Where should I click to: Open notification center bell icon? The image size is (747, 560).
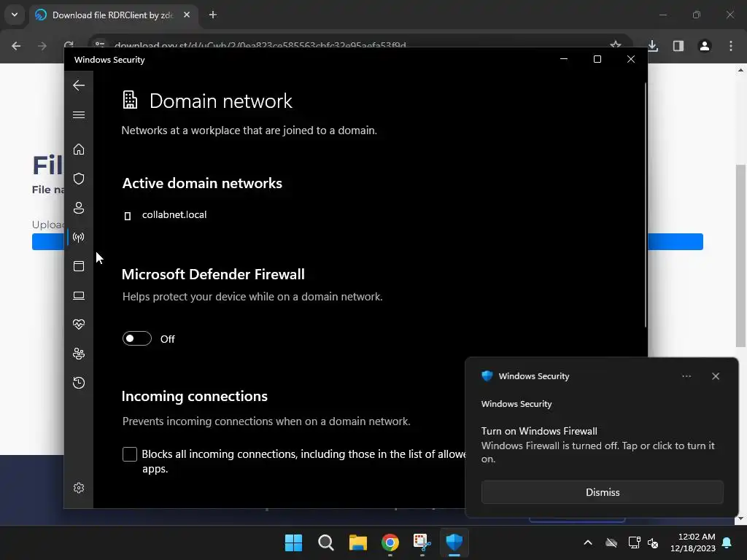click(x=727, y=542)
